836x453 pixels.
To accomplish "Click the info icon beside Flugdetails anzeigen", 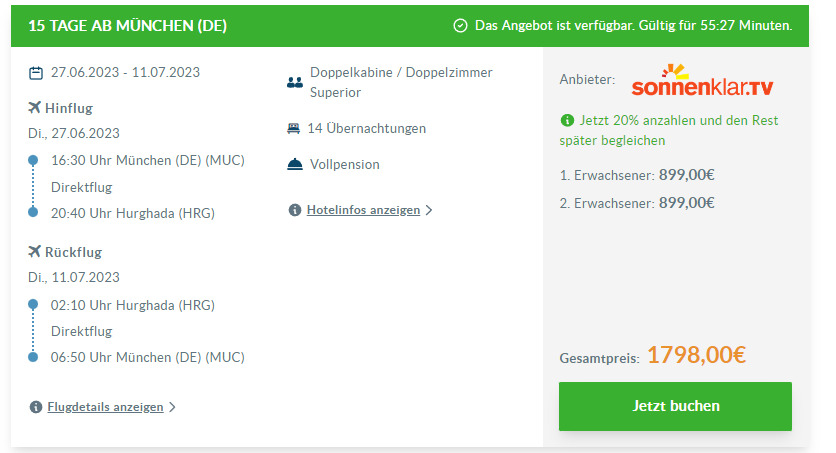I will [36, 407].
